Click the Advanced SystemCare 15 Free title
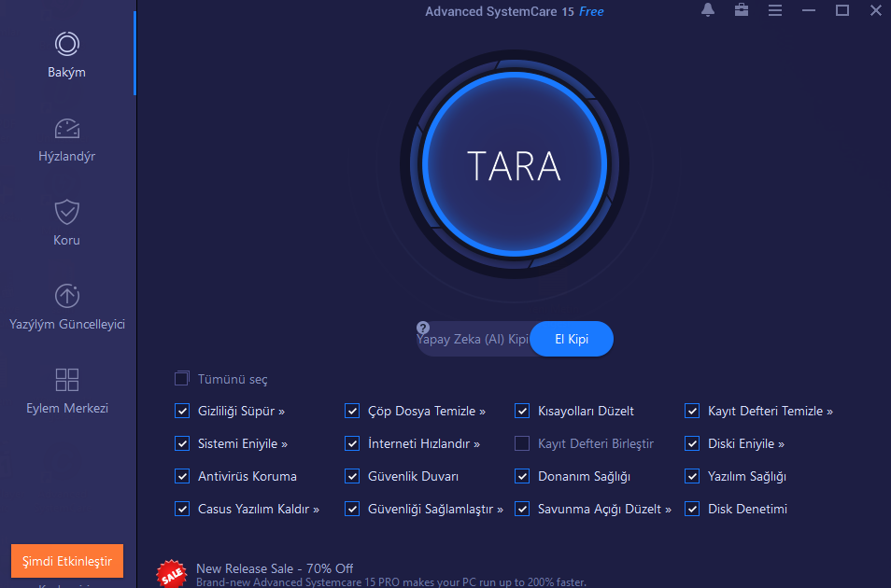Image resolution: width=891 pixels, height=588 pixels. [x=515, y=11]
